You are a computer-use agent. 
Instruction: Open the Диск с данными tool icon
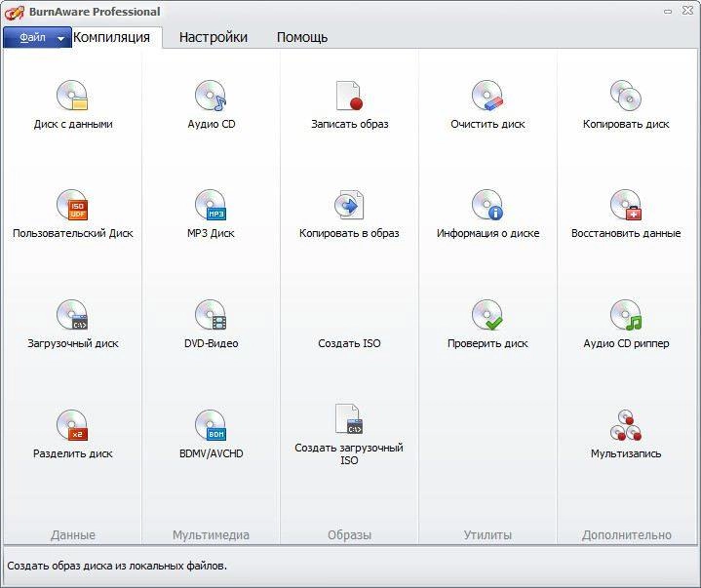72,96
